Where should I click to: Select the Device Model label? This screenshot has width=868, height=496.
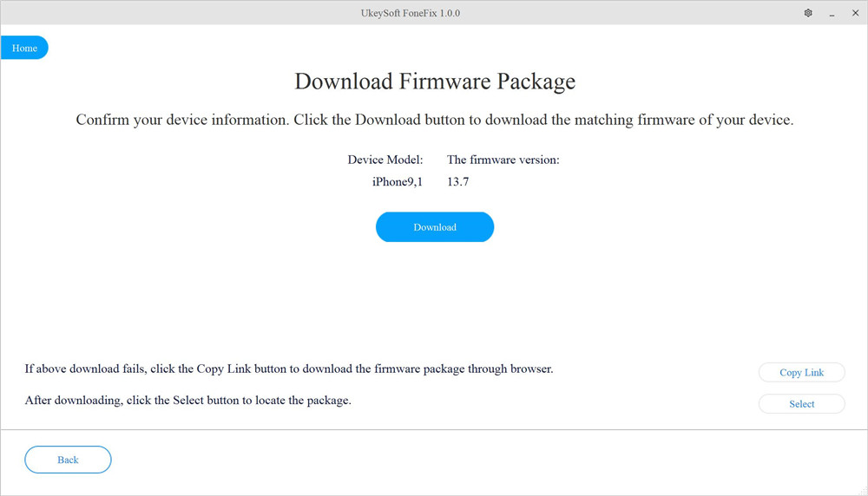tap(385, 160)
